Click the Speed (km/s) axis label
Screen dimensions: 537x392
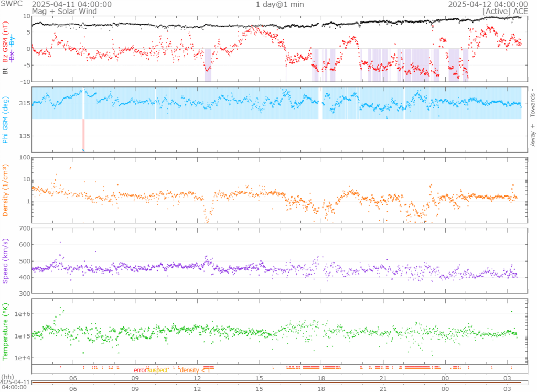click(x=6, y=260)
